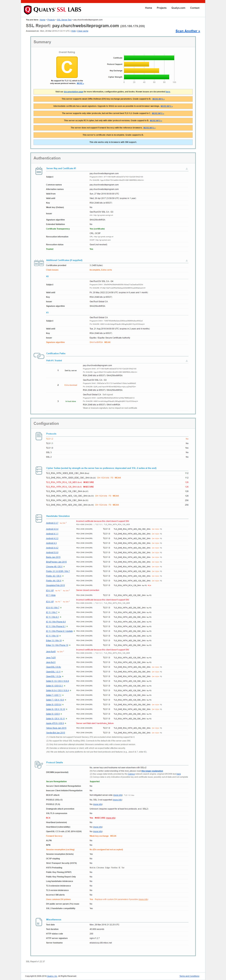
Task: Click the grade C rating badge
Action: (x=67, y=67)
